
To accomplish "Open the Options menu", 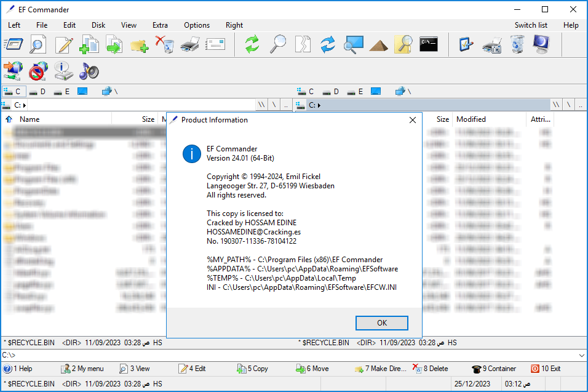I will coord(197,25).
